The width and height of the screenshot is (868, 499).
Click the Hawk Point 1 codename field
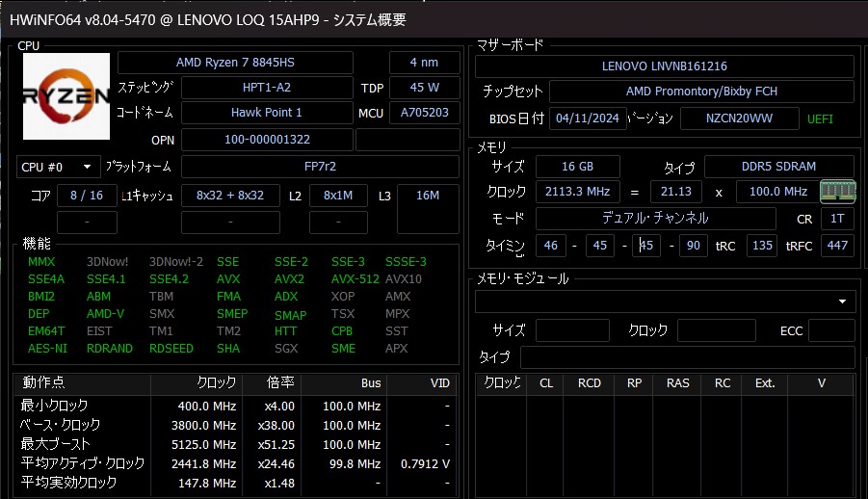tap(267, 113)
